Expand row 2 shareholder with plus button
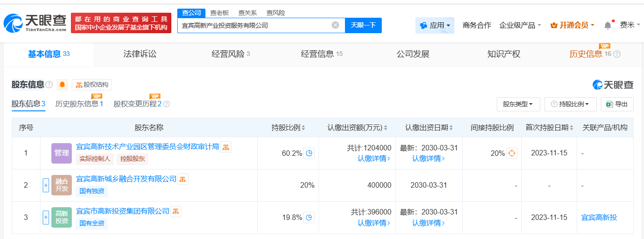644x239 pixels. point(45,185)
